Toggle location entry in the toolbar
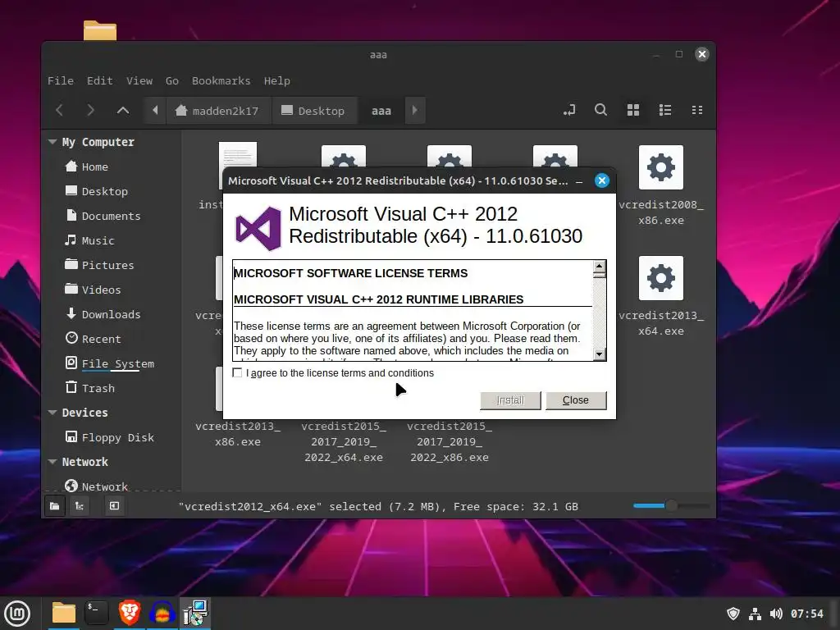This screenshot has height=630, width=840. tap(569, 110)
